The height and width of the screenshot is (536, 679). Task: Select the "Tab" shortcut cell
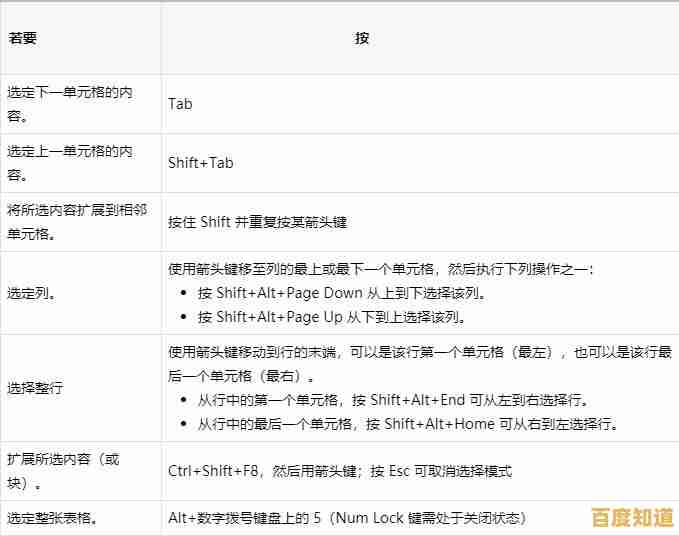[180, 104]
